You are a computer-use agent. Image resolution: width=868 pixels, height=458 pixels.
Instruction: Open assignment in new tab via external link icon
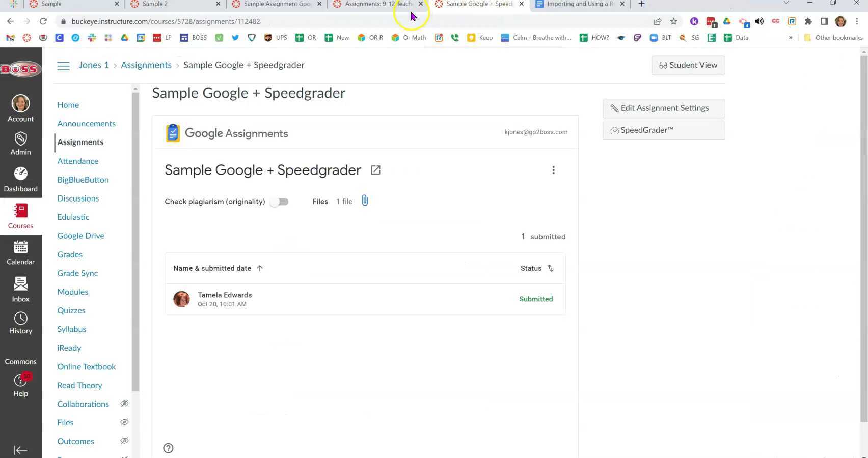coord(375,170)
